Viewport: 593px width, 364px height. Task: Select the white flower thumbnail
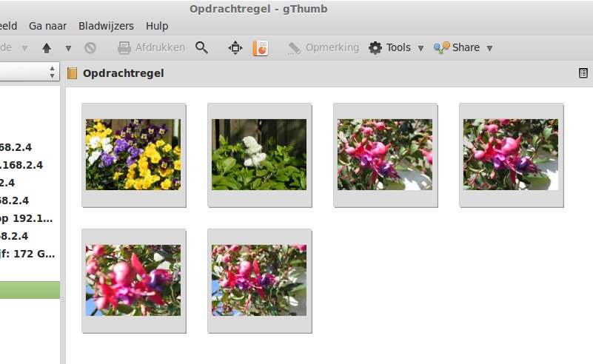point(259,155)
